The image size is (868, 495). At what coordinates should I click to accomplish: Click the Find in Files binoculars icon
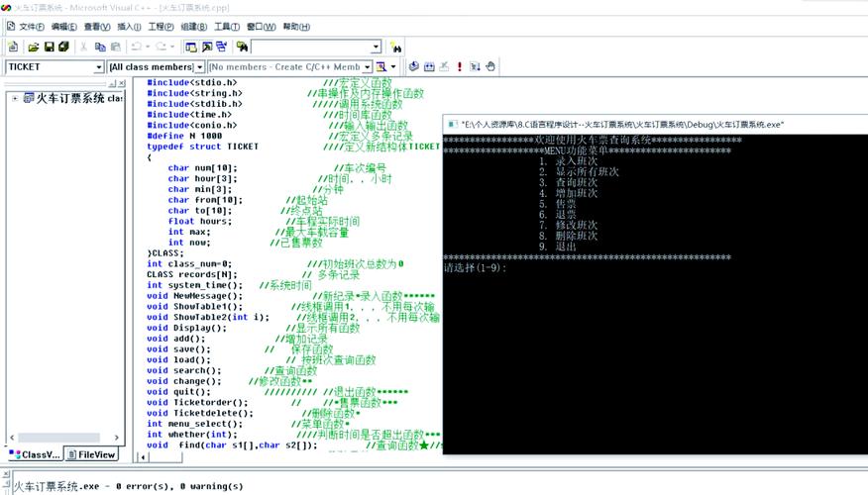[x=242, y=47]
